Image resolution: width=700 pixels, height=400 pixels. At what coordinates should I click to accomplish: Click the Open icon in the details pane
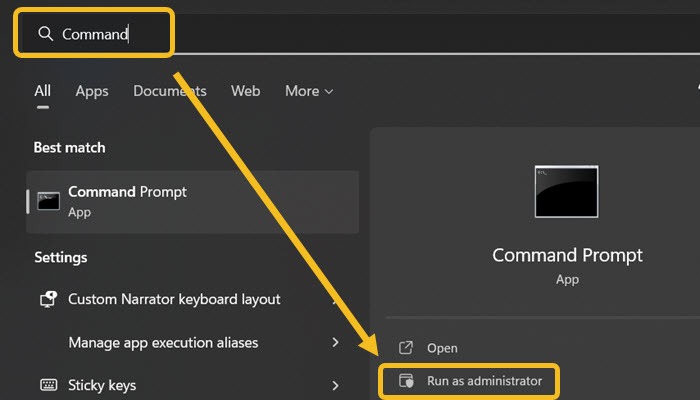(x=406, y=348)
